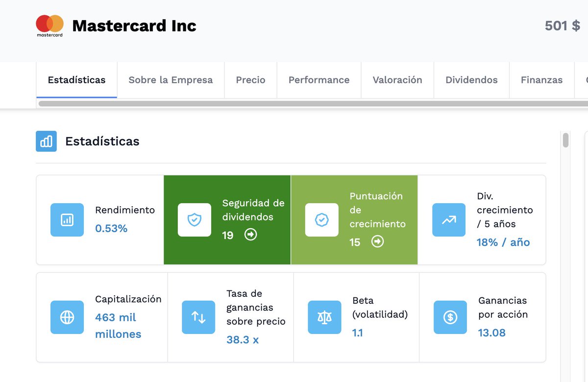Click the Seguridad de dividendos shield icon
Image resolution: width=588 pixels, height=382 pixels.
(195, 220)
